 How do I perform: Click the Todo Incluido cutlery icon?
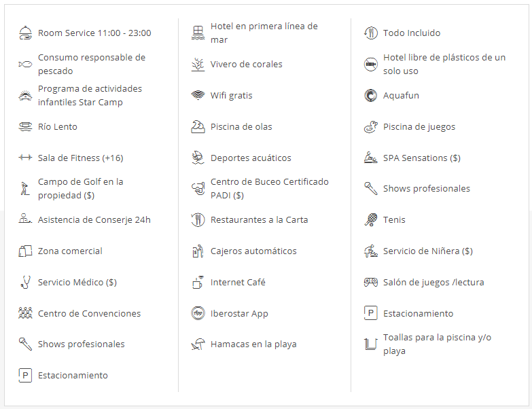point(370,33)
